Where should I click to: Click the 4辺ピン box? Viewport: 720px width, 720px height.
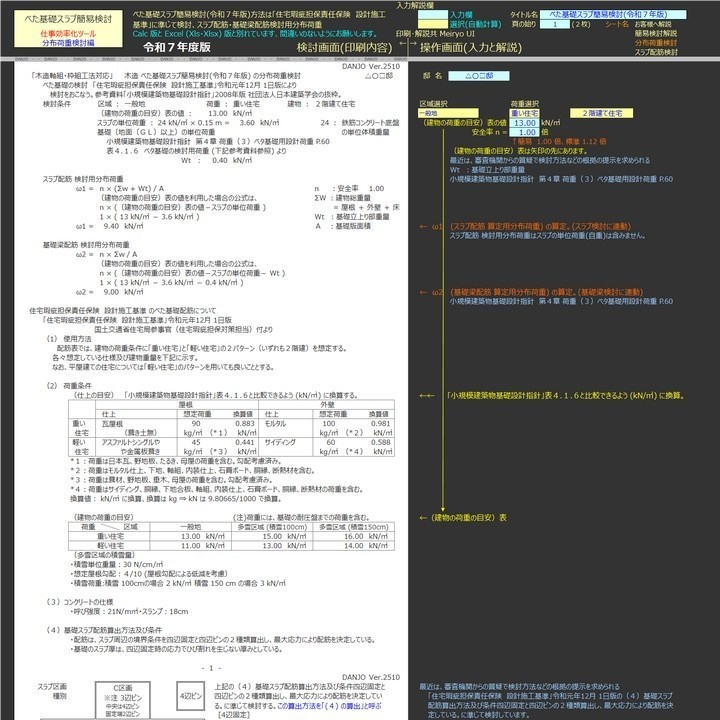(191, 696)
